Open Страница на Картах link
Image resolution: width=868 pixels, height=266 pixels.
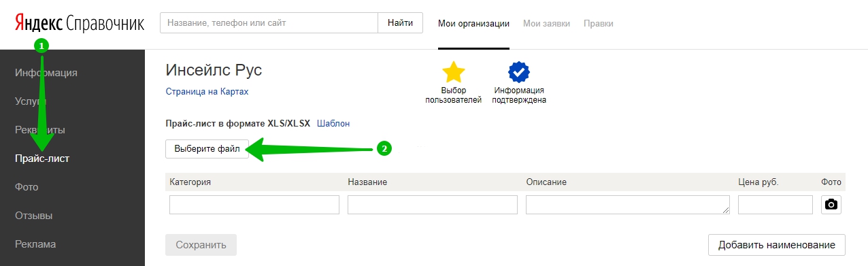(x=207, y=91)
